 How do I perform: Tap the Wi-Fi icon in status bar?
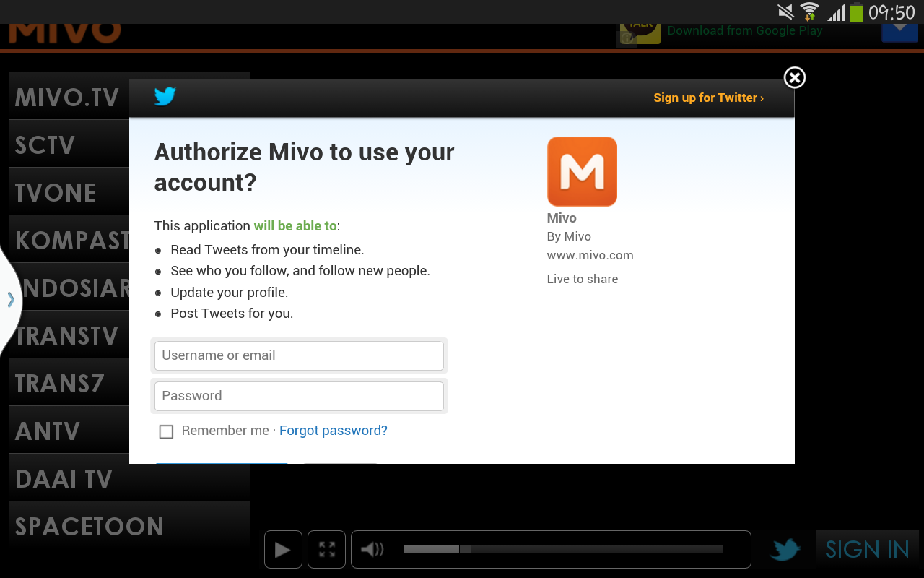click(x=810, y=12)
